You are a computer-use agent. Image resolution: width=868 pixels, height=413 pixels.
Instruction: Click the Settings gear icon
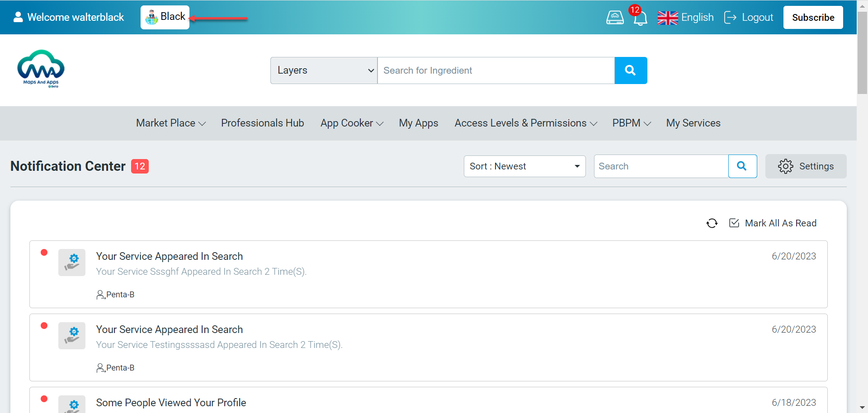(x=786, y=166)
